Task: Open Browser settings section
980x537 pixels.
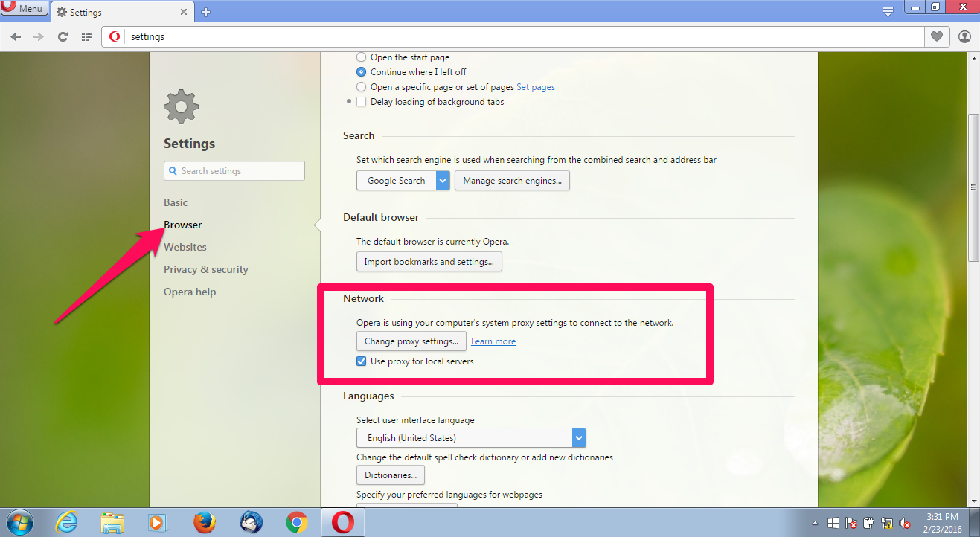Action: (183, 225)
